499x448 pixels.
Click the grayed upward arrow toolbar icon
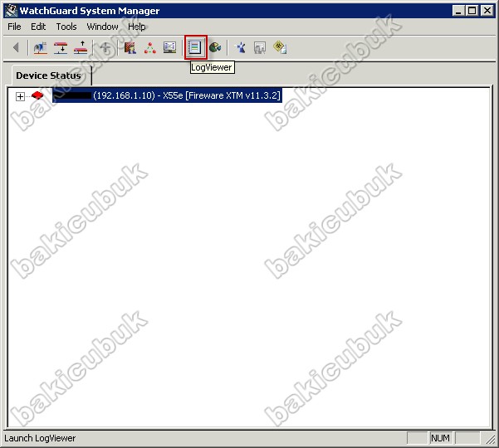pyautogui.click(x=105, y=47)
